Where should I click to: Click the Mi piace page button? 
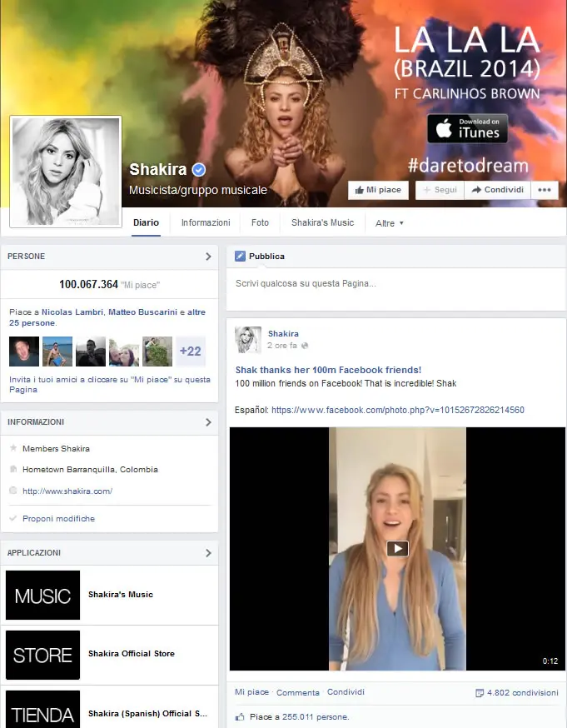pos(378,190)
